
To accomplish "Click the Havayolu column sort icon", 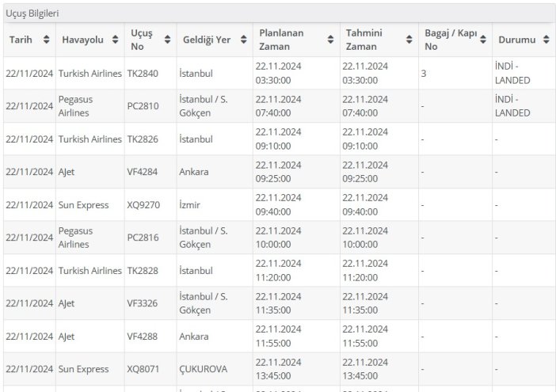I will pos(114,40).
